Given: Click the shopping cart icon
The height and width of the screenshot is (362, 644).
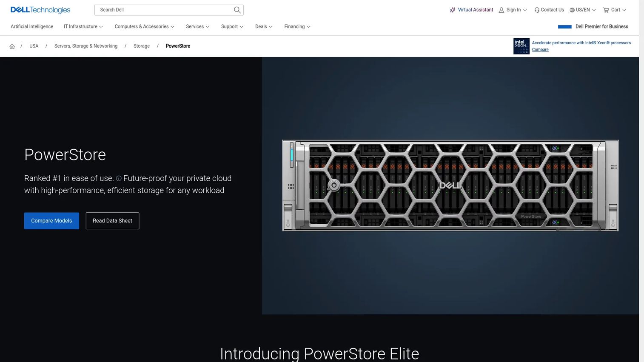Looking at the screenshot, I should click(x=606, y=10).
